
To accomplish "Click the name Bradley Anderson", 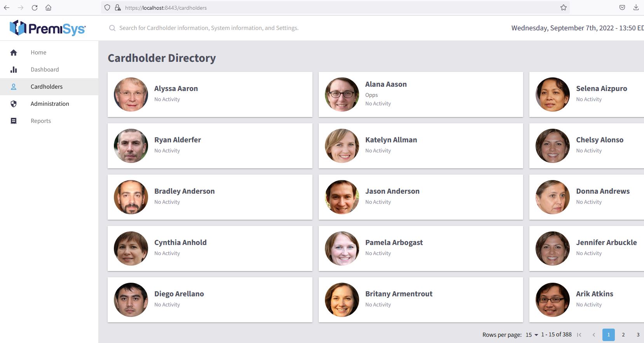I will coord(185,191).
